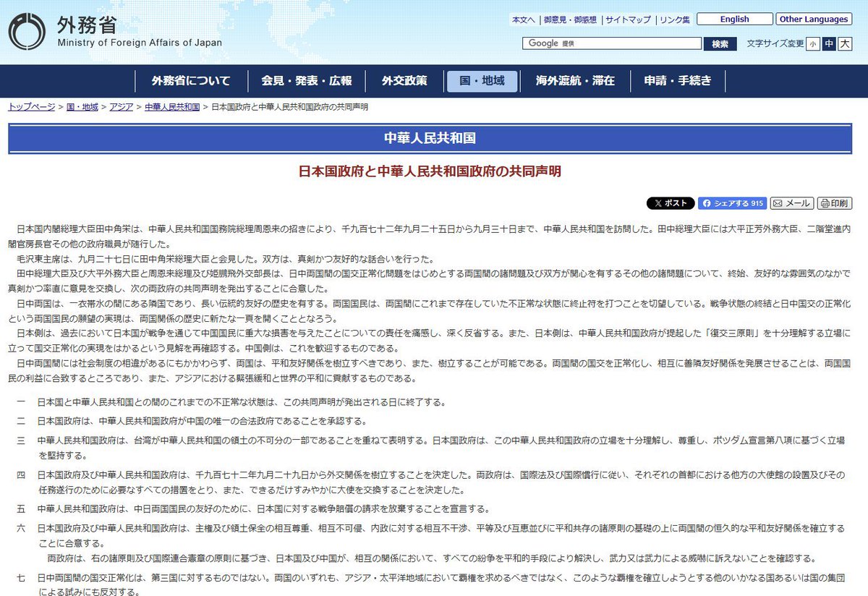
Task: Open the 海外渡航・滞在 menu
Action: [575, 81]
